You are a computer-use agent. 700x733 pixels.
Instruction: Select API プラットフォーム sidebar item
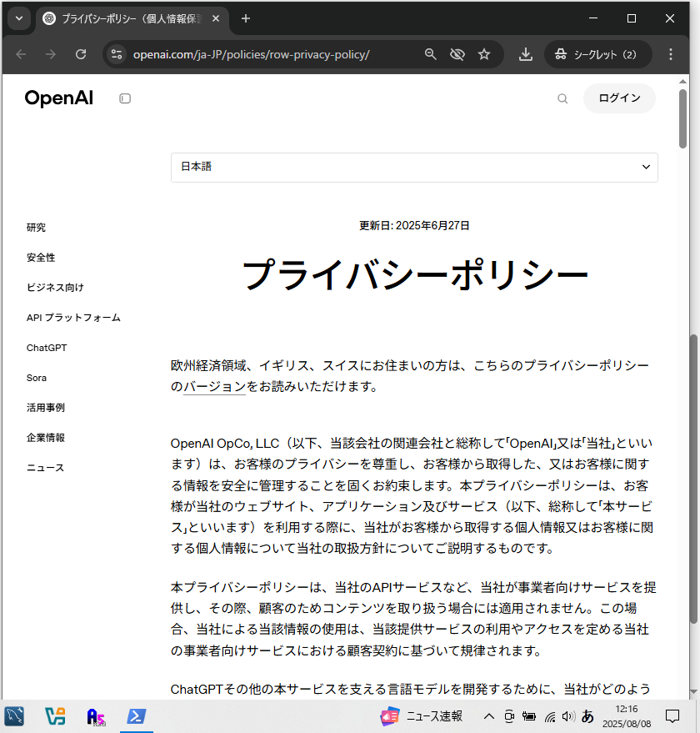[73, 318]
